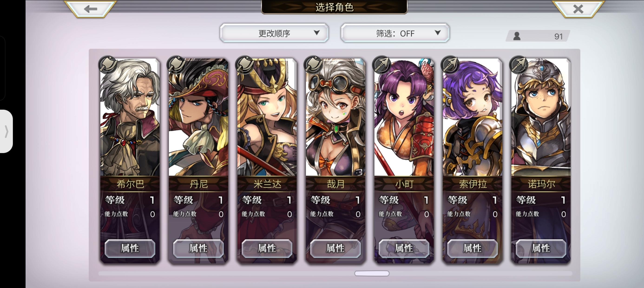644x288 pixels.
Task: Click the spear weapon icon on 索伊拉
Action: click(450, 65)
